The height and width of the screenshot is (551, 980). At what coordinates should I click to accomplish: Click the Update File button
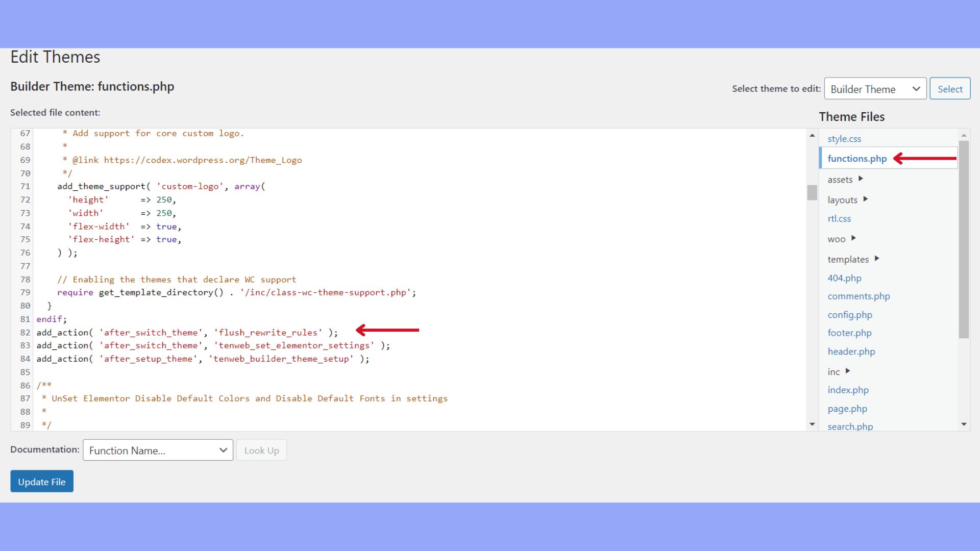41,481
